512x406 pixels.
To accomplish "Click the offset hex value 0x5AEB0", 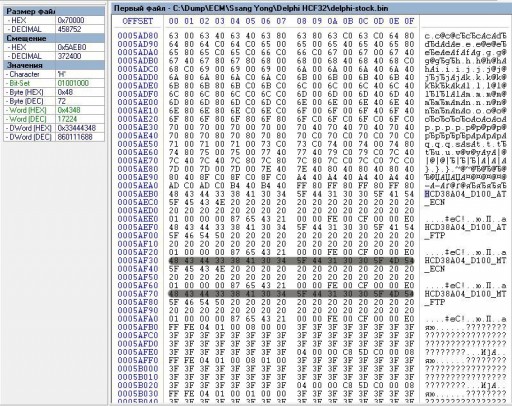I will click(x=72, y=47).
